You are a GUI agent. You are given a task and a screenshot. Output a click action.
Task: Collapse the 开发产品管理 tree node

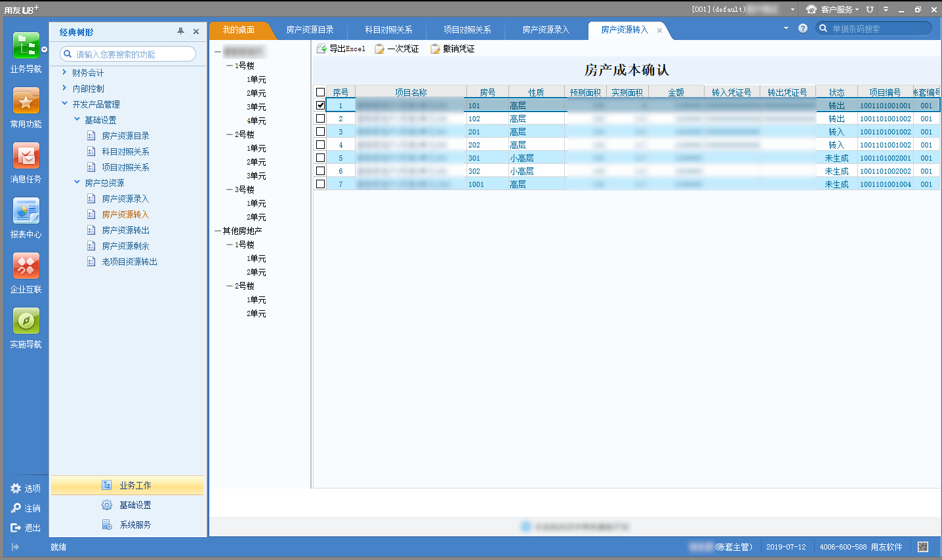pos(64,104)
